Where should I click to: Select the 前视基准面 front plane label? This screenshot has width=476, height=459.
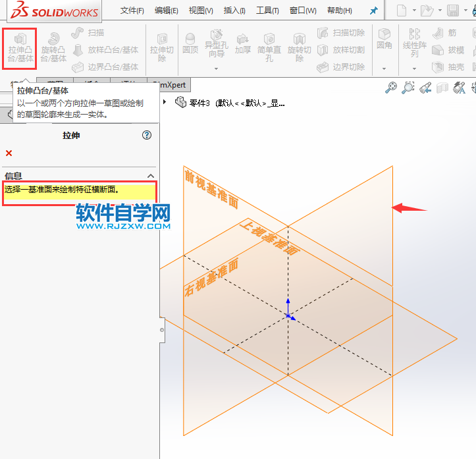tap(211, 190)
